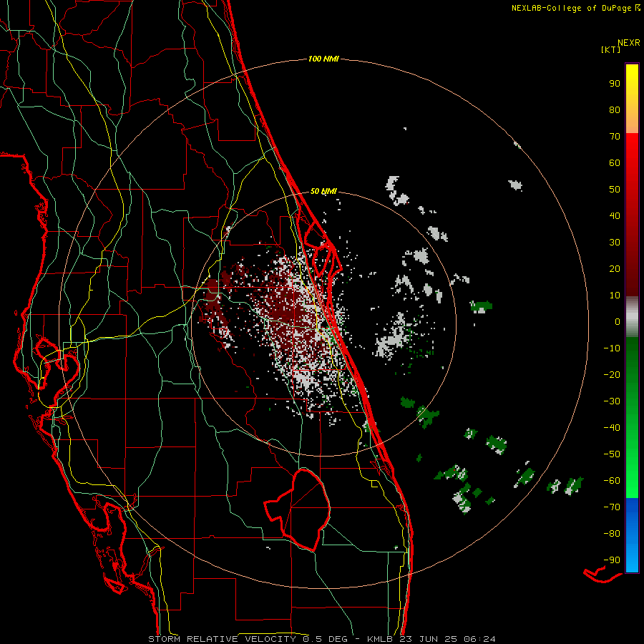Click the -50 value on the velocity scale
This screenshot has height=644, width=644.
tap(612, 454)
